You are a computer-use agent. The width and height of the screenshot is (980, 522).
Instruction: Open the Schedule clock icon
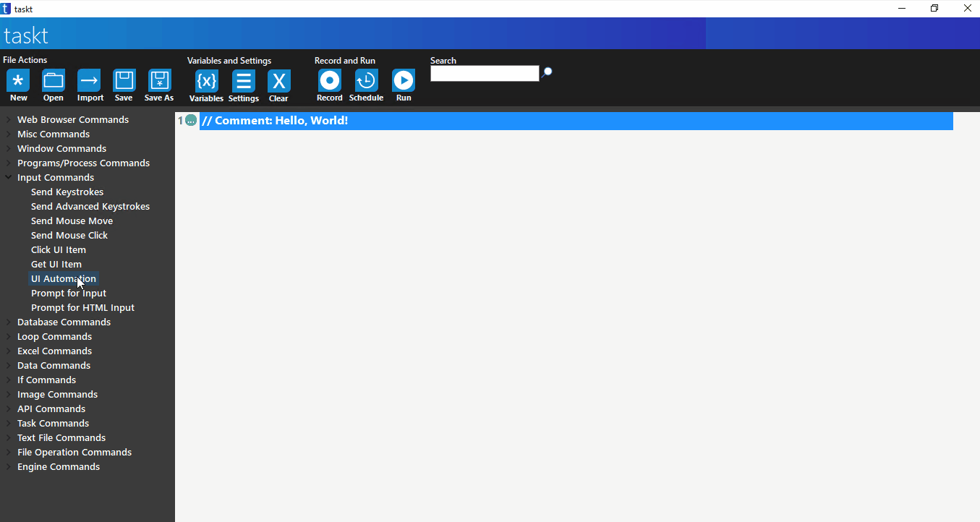pyautogui.click(x=366, y=80)
